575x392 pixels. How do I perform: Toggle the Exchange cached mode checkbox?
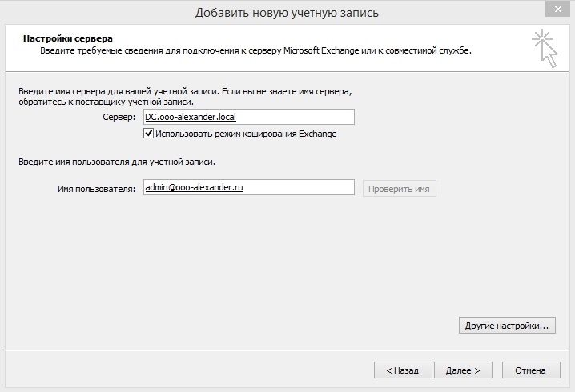[x=148, y=134]
